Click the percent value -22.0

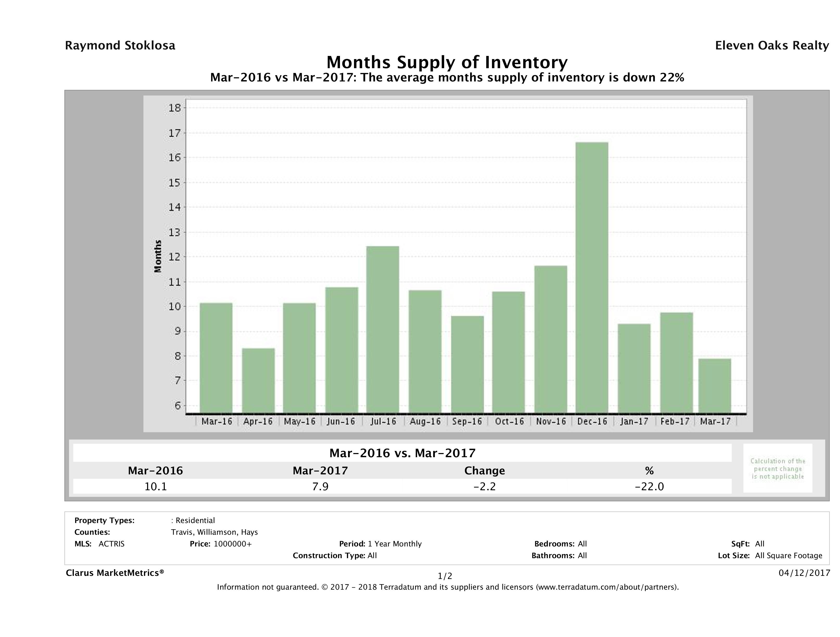coord(649,486)
